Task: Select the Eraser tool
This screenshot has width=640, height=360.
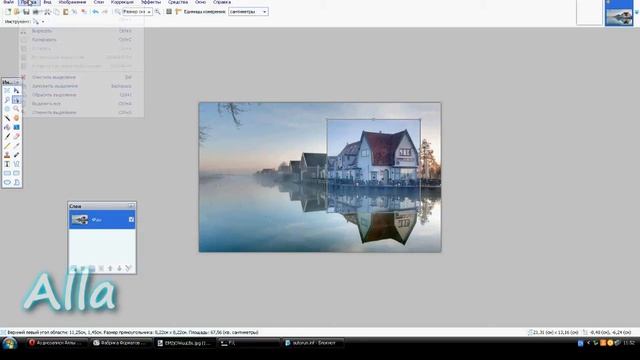Action: click(x=16, y=136)
